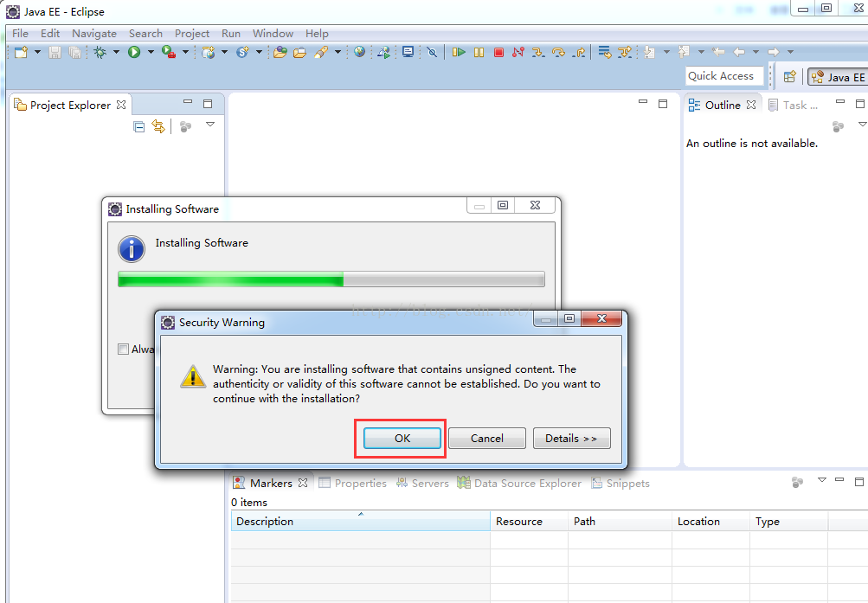Click the Save All icon
The width and height of the screenshot is (868, 603).
coord(74,53)
